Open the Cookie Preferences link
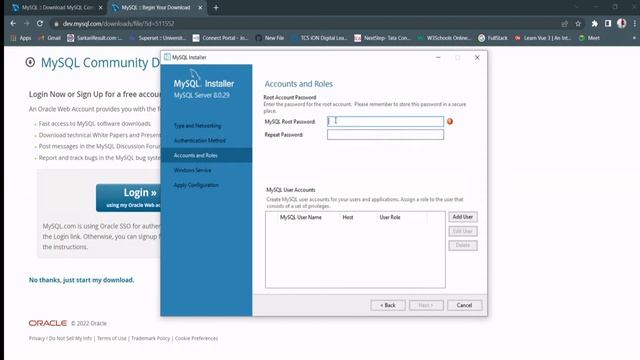The height and width of the screenshot is (360, 640). click(x=196, y=338)
